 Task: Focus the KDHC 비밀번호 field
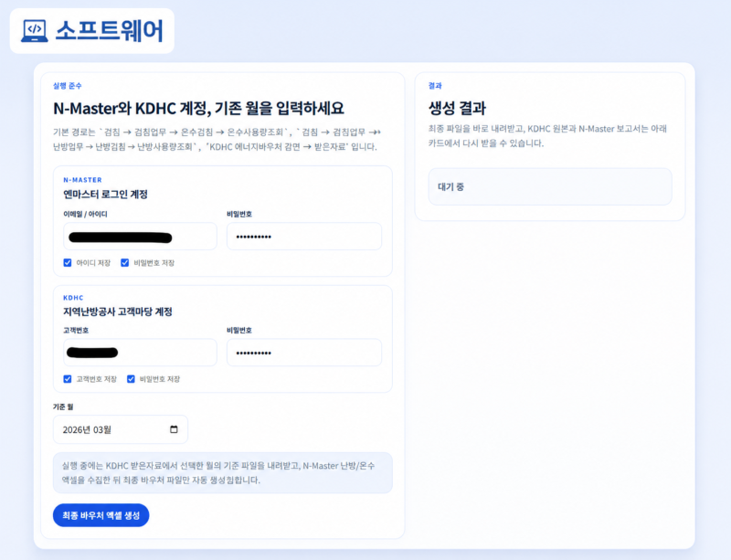click(304, 353)
